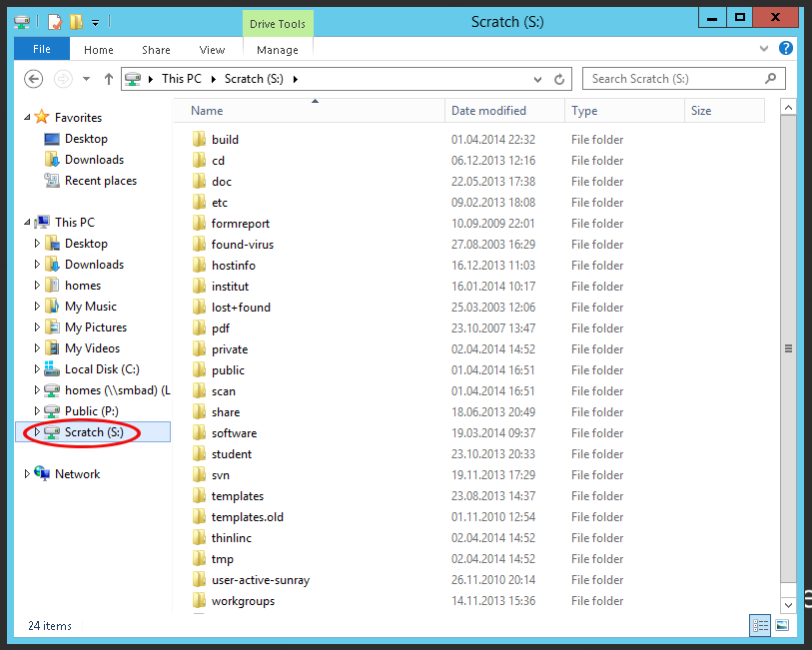Screen dimensions: 812x650
Task: Select the institut folder icon
Action: click(199, 286)
